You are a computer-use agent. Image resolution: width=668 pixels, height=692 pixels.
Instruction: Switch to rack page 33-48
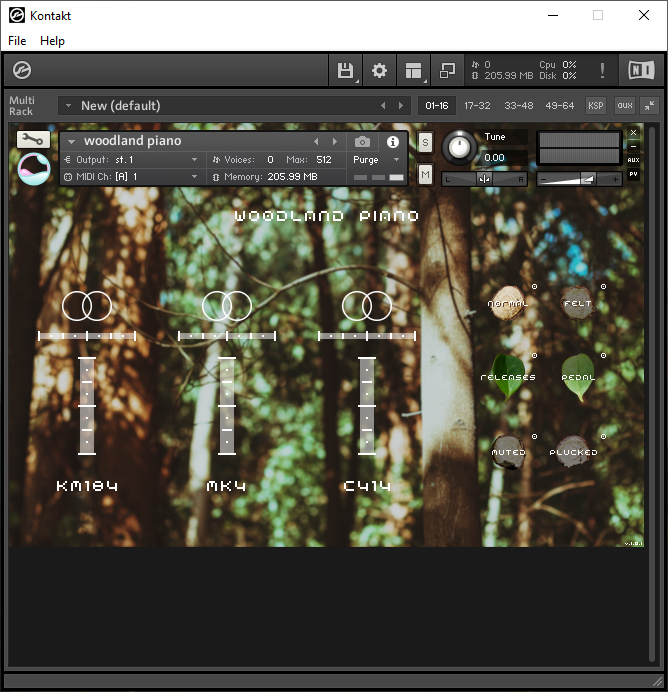click(518, 105)
